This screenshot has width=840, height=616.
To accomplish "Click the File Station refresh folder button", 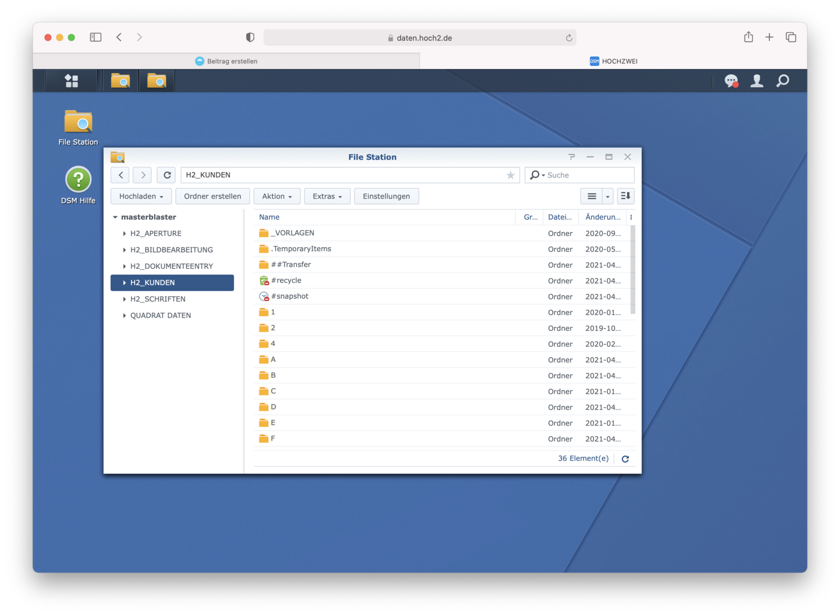I will (x=167, y=175).
